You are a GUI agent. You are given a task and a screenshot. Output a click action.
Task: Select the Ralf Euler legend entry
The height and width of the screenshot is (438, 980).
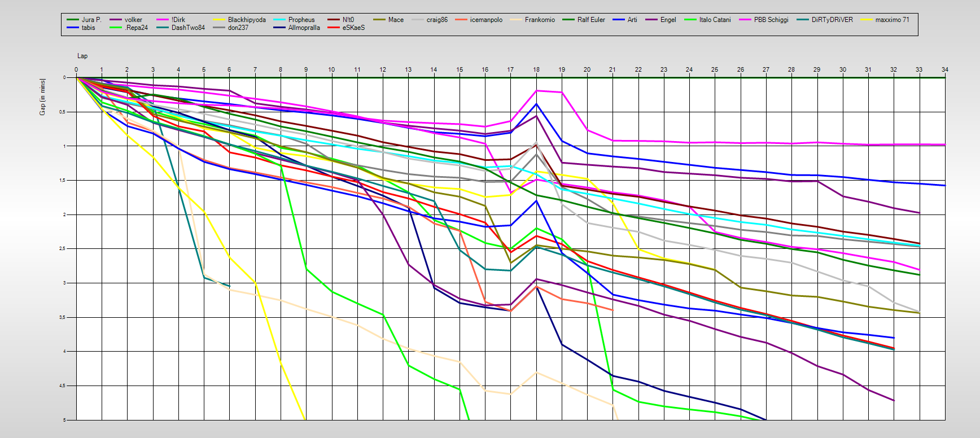pos(591,20)
